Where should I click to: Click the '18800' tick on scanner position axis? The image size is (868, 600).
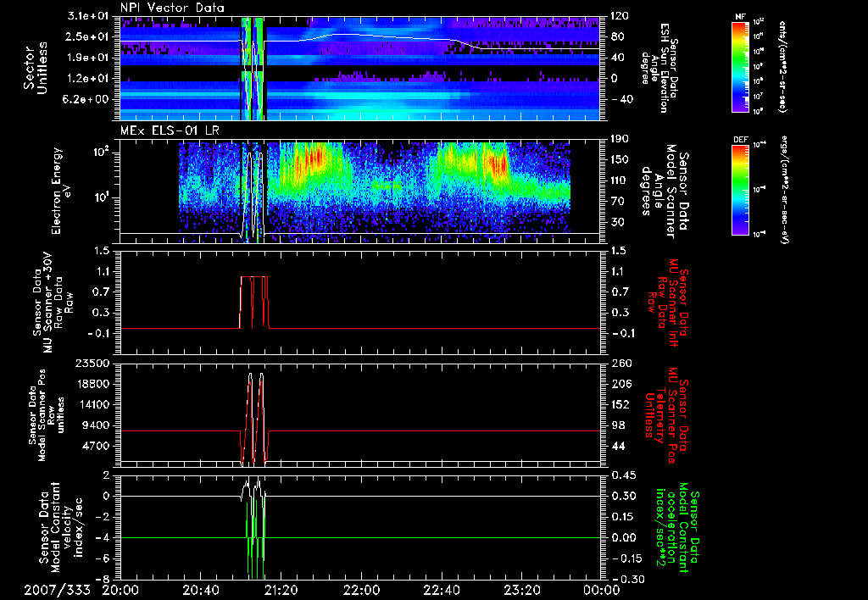click(92, 384)
